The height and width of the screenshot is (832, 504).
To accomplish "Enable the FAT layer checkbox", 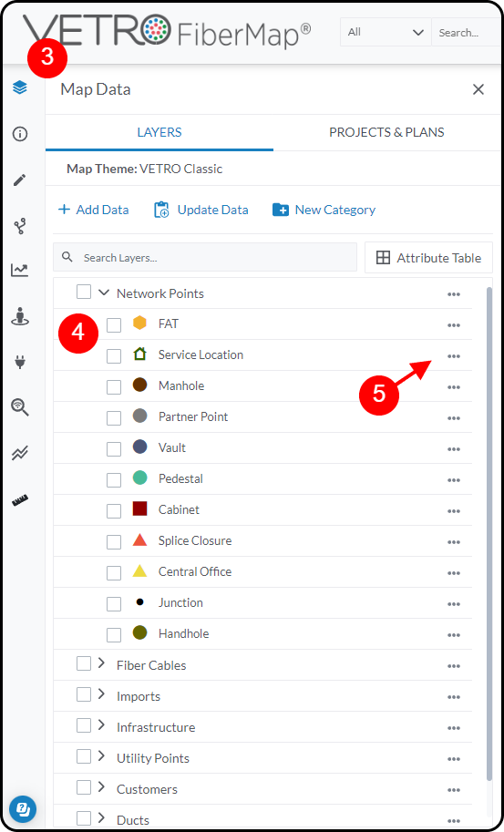I will 114,324.
